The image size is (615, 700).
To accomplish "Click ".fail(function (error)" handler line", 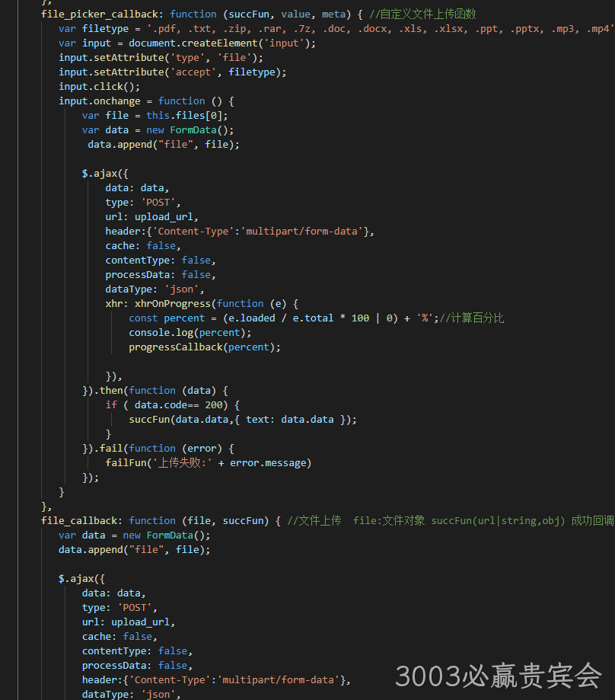I will pos(158,449).
